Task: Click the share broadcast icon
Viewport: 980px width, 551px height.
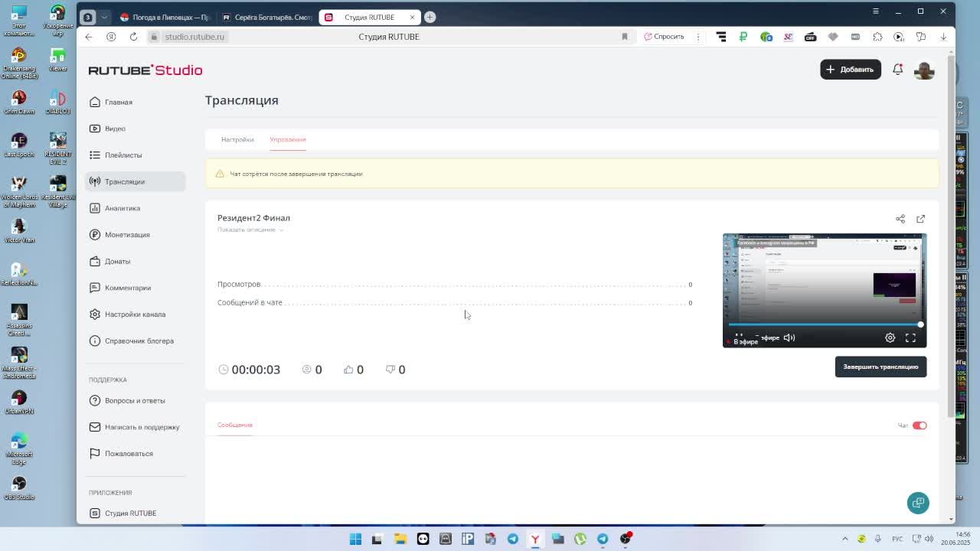Action: pos(900,219)
